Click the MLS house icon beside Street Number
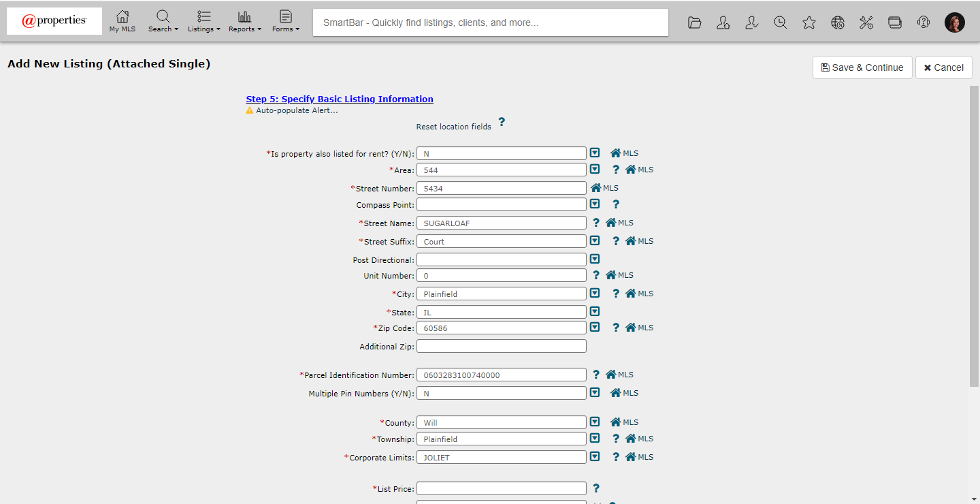Viewport: 980px width, 504px height. coord(596,188)
